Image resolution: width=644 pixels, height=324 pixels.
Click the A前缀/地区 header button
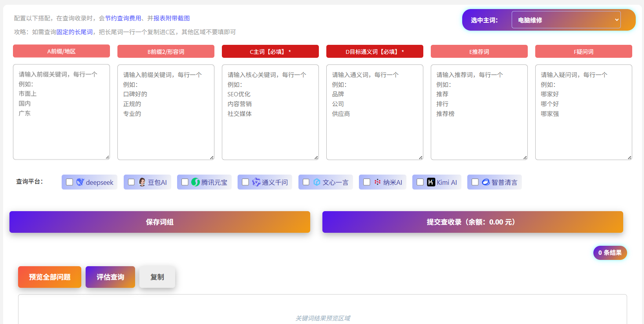(x=61, y=51)
